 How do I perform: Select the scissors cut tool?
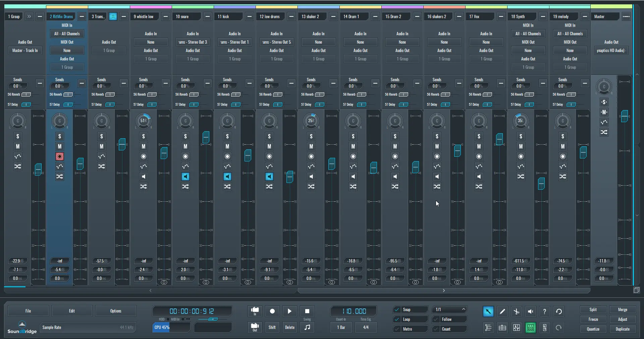(517, 311)
